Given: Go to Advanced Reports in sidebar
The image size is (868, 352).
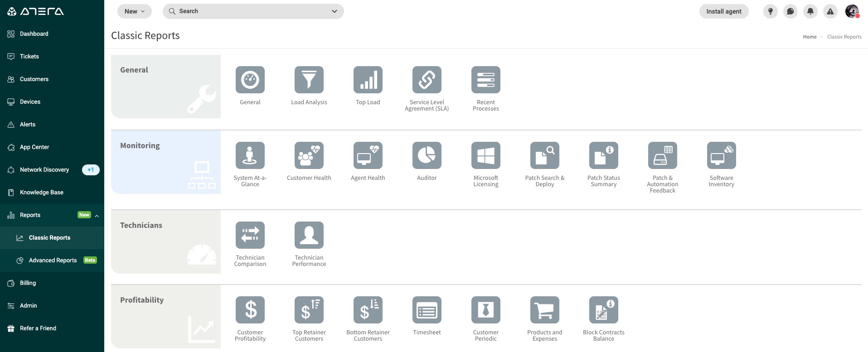Looking at the screenshot, I should click(53, 260).
